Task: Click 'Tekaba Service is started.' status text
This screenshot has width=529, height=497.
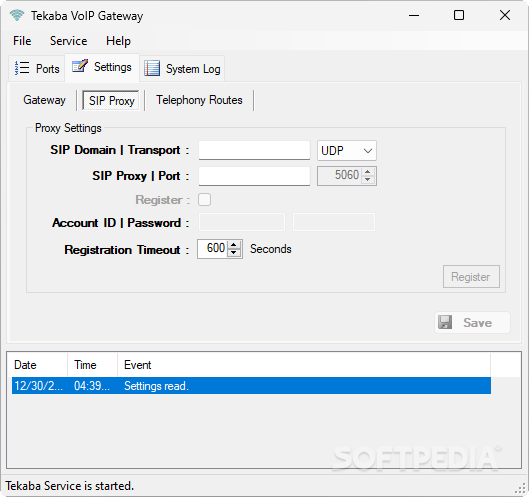Action: (x=69, y=486)
